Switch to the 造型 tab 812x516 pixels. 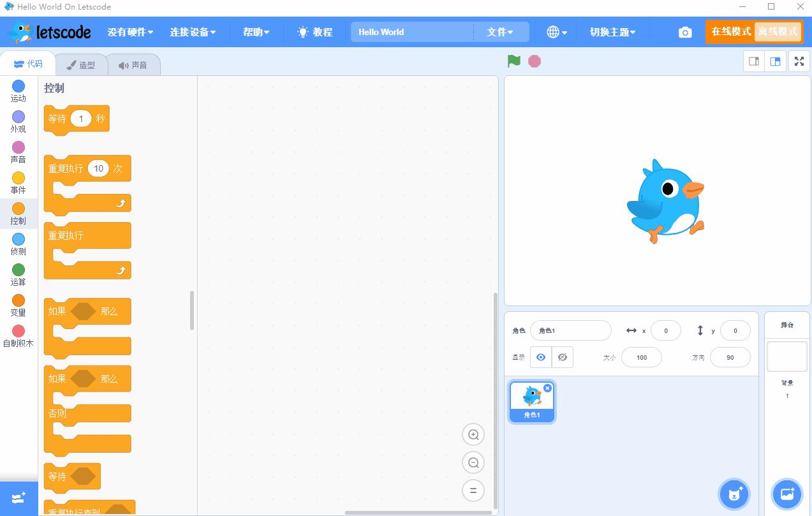(x=82, y=64)
